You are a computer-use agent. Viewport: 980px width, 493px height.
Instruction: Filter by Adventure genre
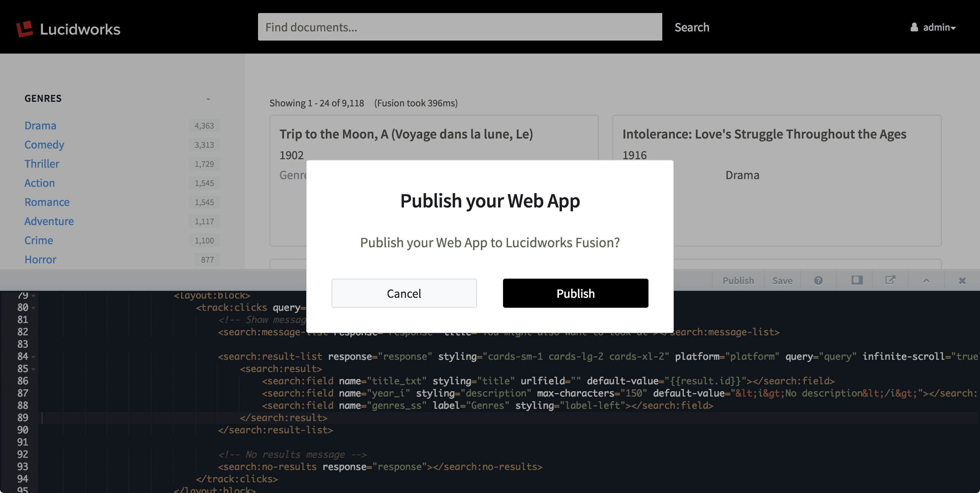pyautogui.click(x=49, y=221)
